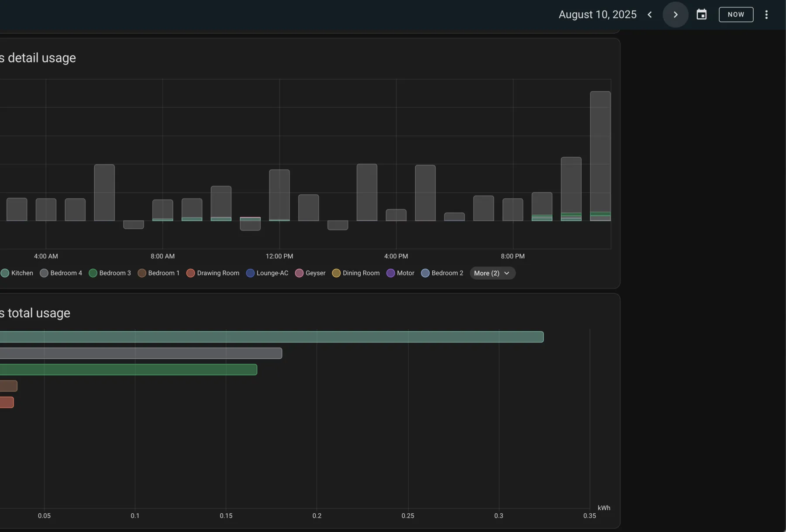Image resolution: width=786 pixels, height=532 pixels.
Task: Toggle the Geyser legend series
Action: point(310,273)
